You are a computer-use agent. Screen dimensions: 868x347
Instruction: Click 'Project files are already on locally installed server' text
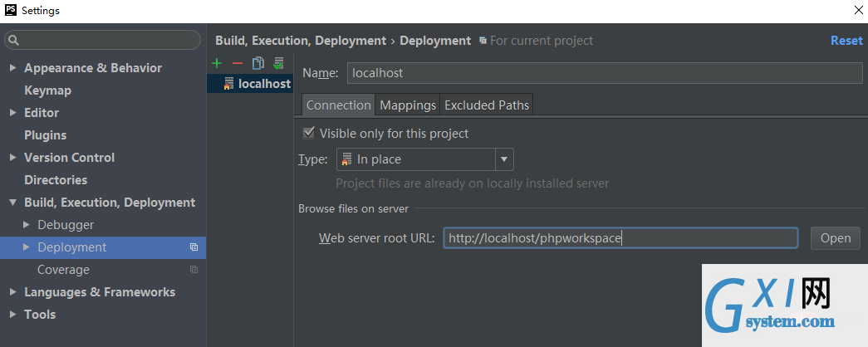pyautogui.click(x=472, y=183)
